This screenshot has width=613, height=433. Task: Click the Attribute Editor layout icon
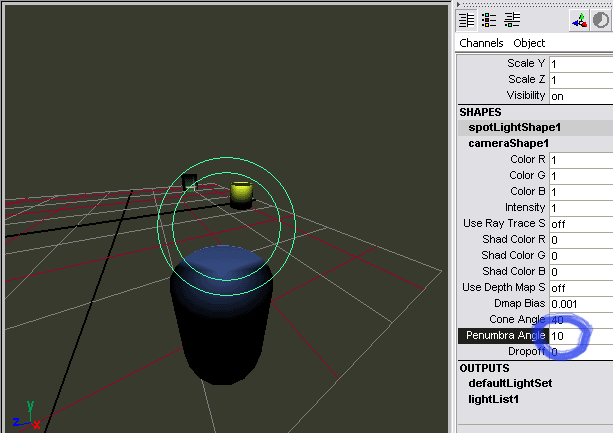[489, 20]
